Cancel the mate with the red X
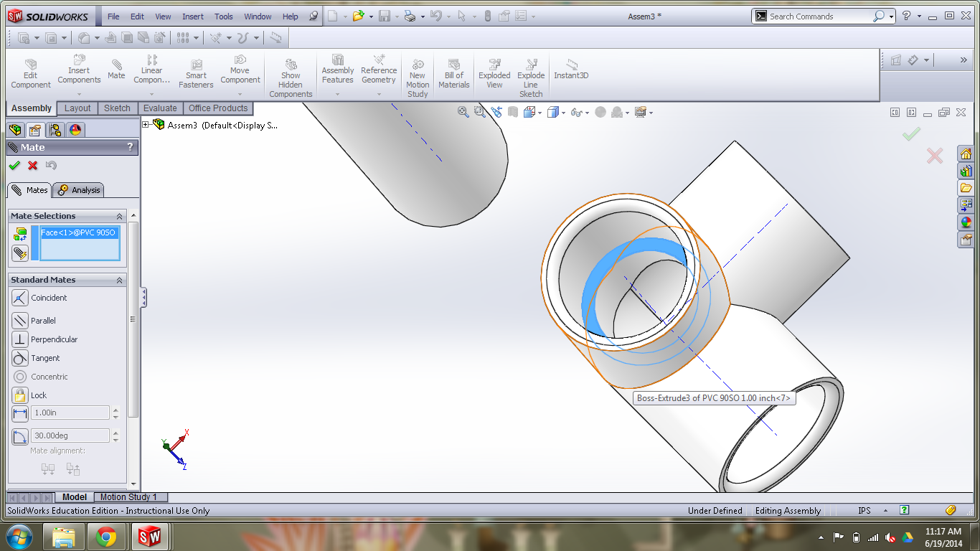 pyautogui.click(x=32, y=166)
